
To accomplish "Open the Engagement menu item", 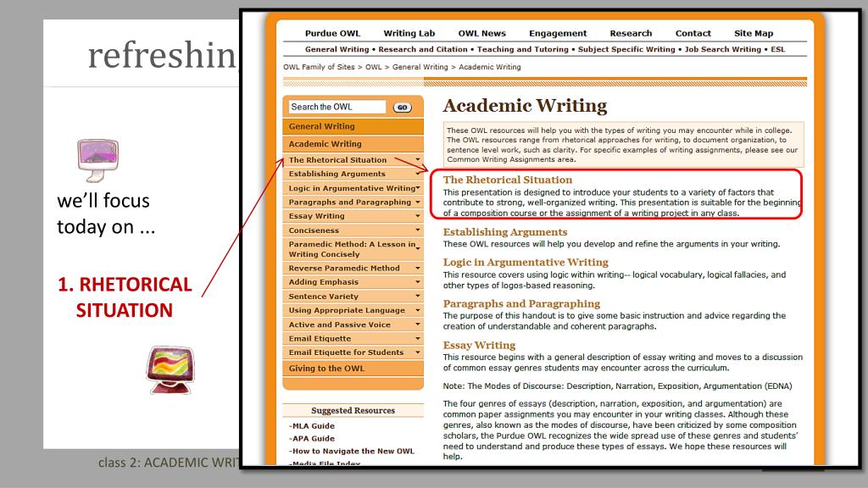I will click(558, 33).
